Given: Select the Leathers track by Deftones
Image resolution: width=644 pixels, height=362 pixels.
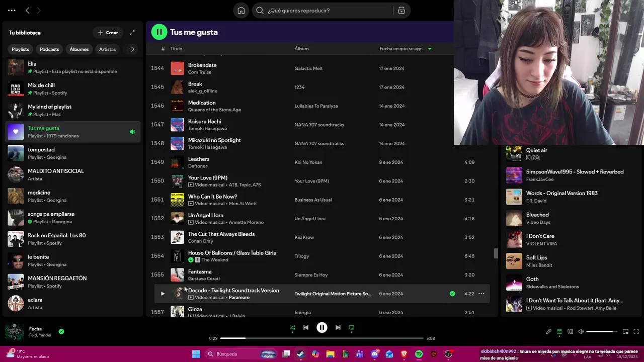Looking at the screenshot, I should [x=321, y=162].
